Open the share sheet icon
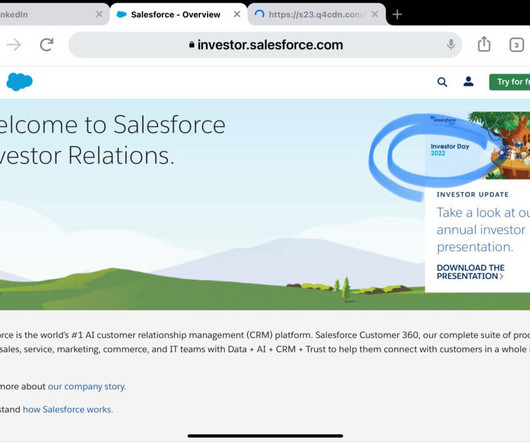Viewport: 530px width, 442px height. coord(484,44)
